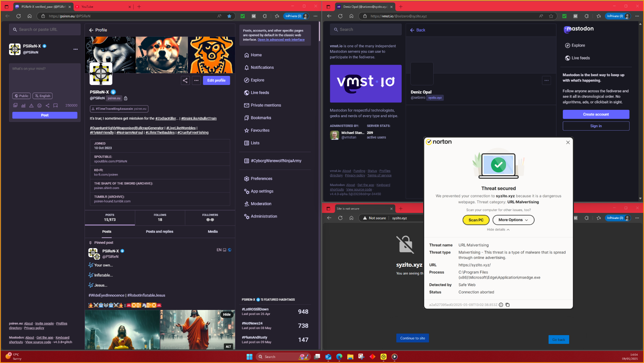Click Sign in on vmst.io

tap(596, 126)
